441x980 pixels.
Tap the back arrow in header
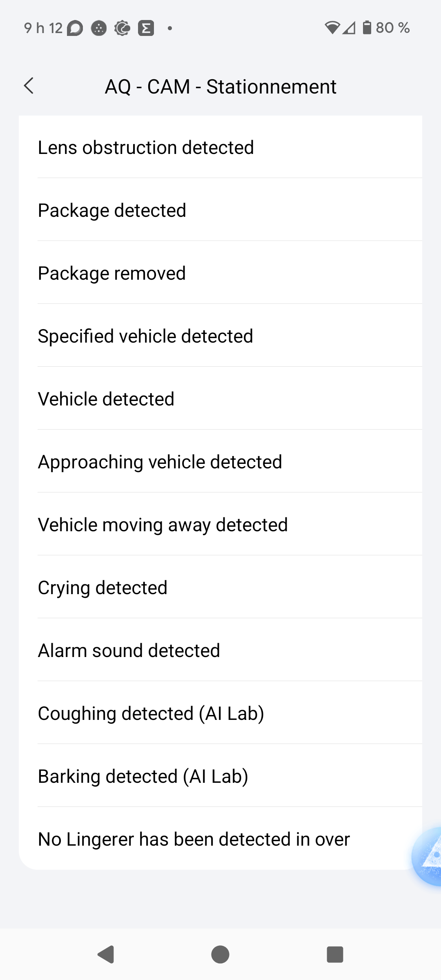coord(29,86)
